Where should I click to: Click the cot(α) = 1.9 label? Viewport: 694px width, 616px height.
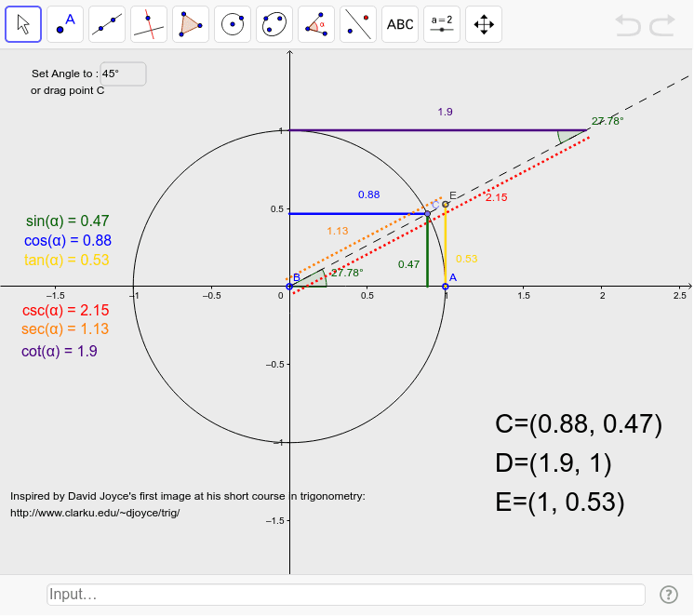[60, 351]
